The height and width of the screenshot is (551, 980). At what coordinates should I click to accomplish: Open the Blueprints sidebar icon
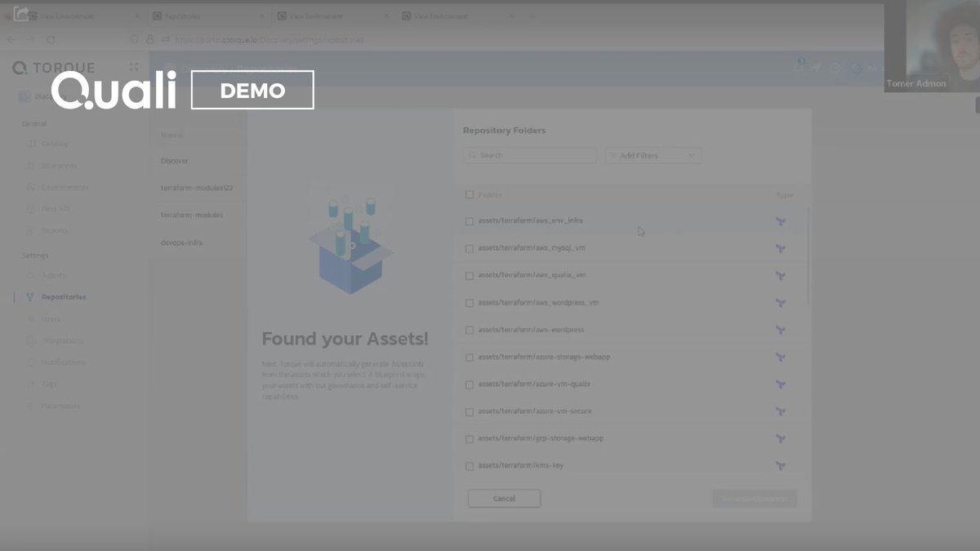(31, 166)
